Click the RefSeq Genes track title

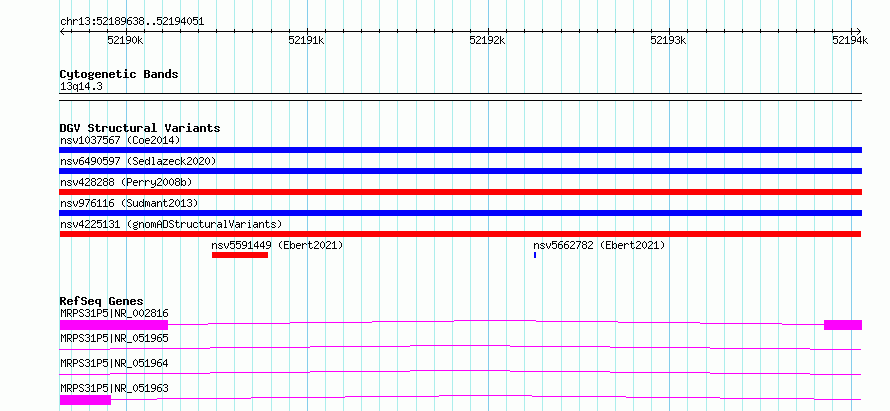(102, 301)
